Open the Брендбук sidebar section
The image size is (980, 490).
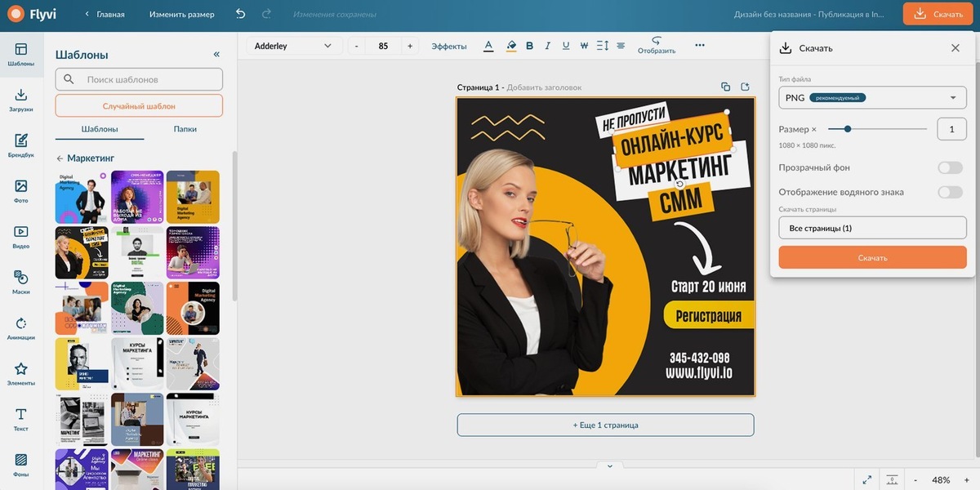point(20,145)
